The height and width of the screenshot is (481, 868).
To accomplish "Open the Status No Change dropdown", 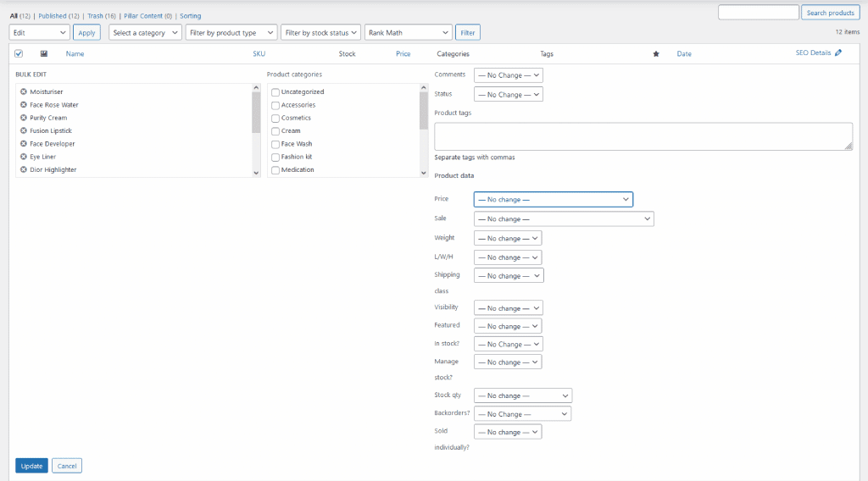I will click(x=509, y=95).
